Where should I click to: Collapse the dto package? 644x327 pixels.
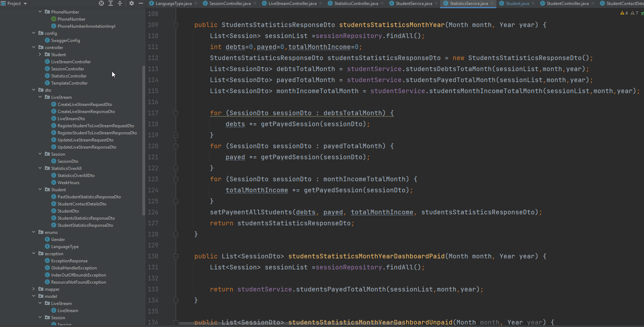coord(34,90)
